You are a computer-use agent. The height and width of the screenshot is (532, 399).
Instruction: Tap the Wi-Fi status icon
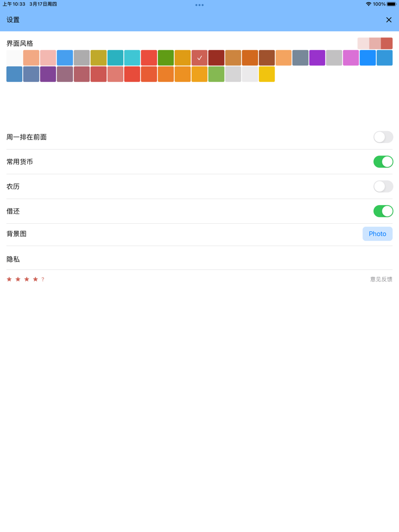tap(368, 4)
